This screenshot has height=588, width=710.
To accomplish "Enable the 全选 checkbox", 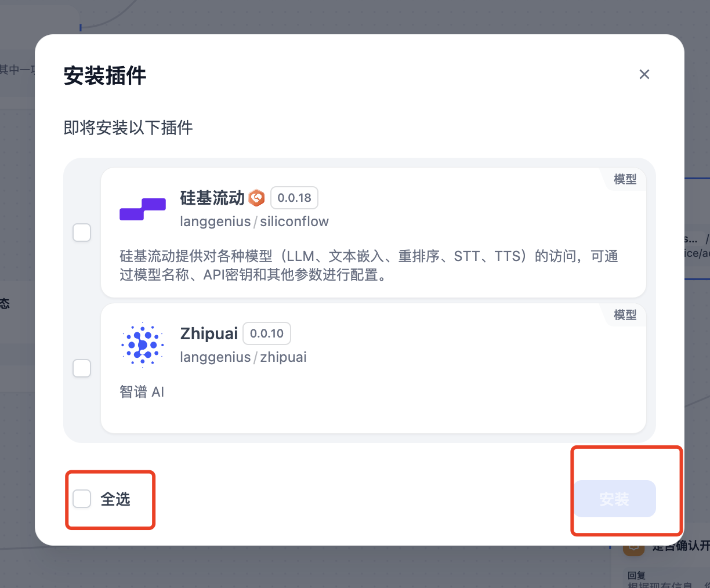I will coord(82,499).
